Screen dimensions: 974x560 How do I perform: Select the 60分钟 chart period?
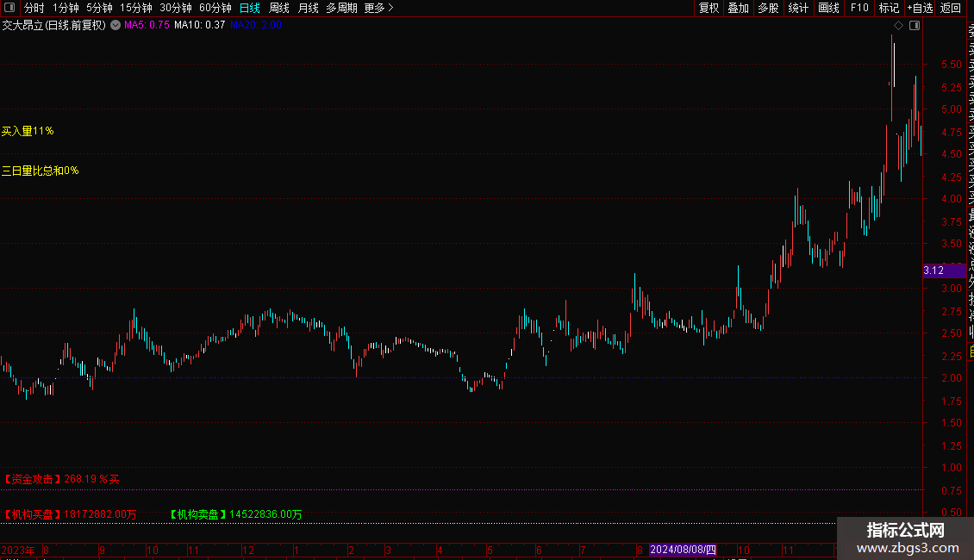point(215,8)
